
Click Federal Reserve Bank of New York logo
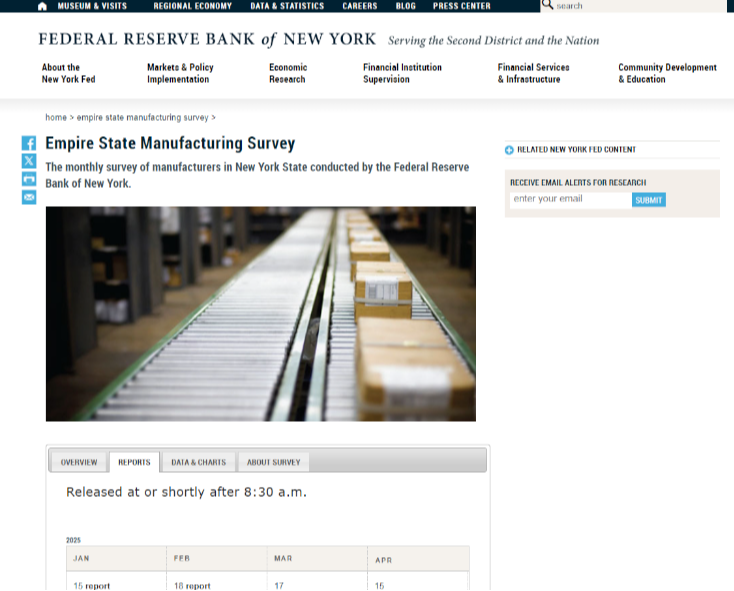coord(207,39)
